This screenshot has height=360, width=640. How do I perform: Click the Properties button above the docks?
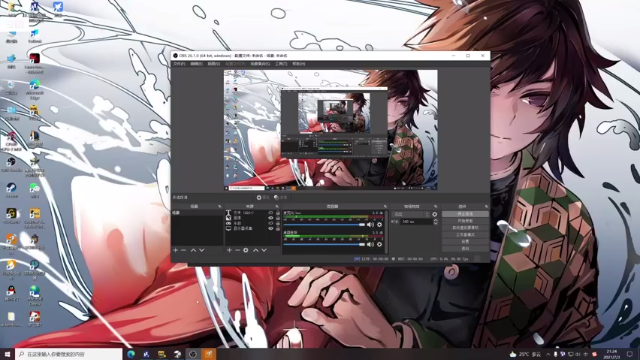(263, 198)
